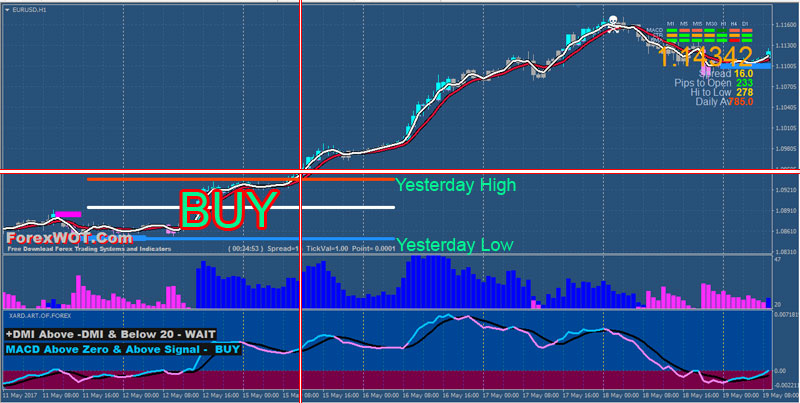Click the magenta marker bar on the chart
Image resolution: width=800 pixels, height=403 pixels.
(68, 214)
